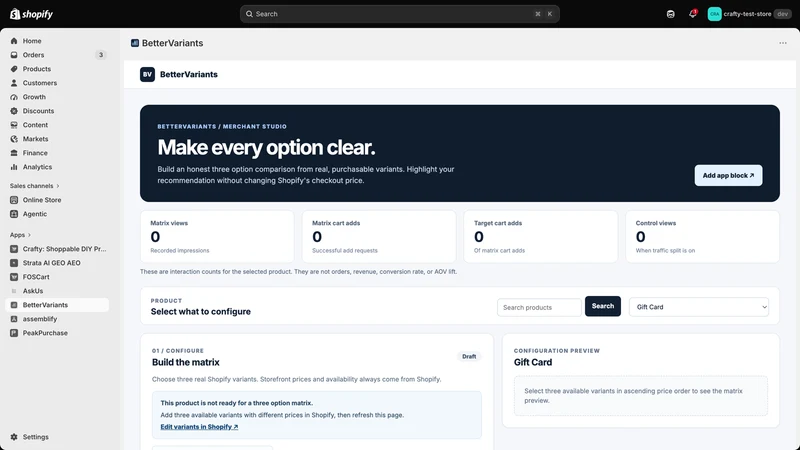Click the BV logo in app header

(x=147, y=74)
